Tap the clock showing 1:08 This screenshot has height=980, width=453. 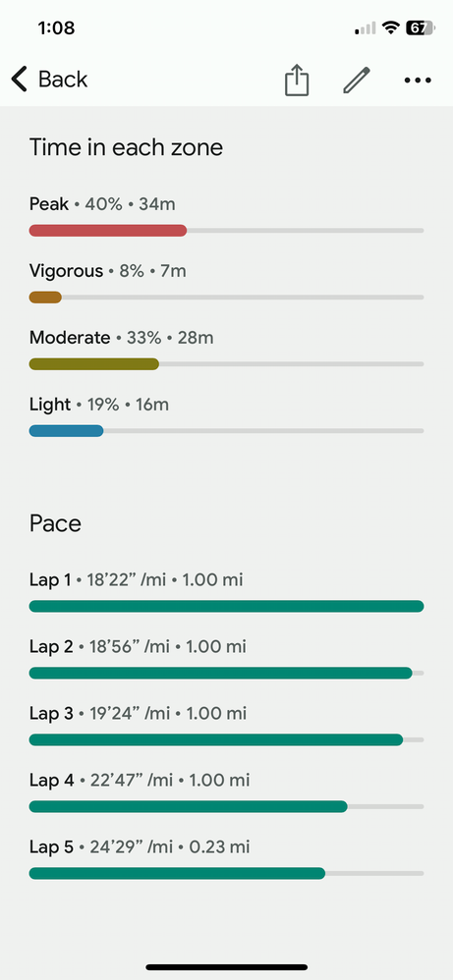click(x=56, y=28)
